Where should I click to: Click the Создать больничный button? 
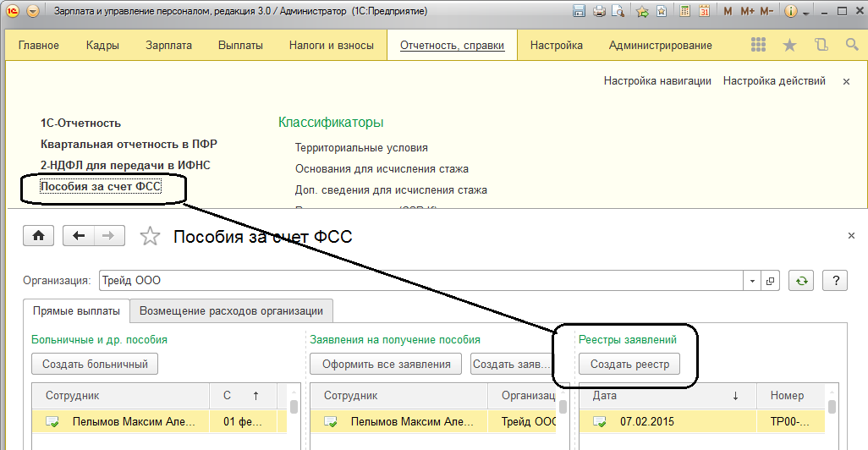pyautogui.click(x=95, y=365)
